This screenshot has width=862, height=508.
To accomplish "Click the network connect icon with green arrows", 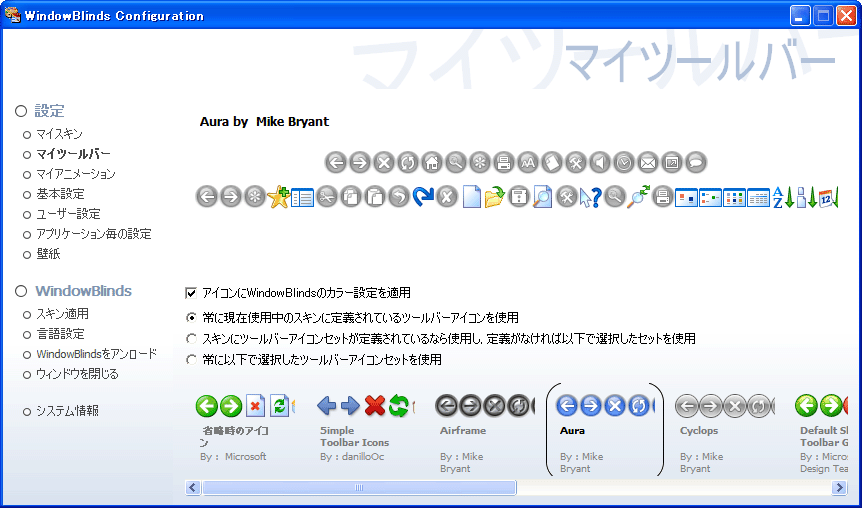I will (x=639, y=197).
